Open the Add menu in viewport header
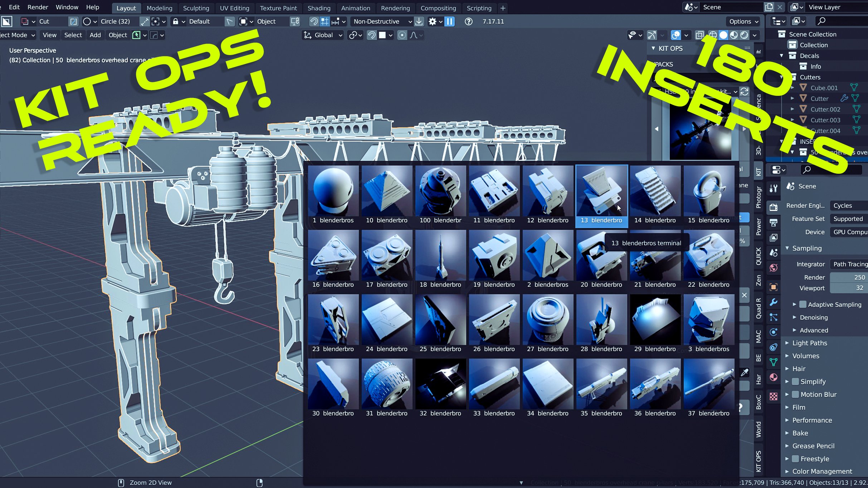 95,35
